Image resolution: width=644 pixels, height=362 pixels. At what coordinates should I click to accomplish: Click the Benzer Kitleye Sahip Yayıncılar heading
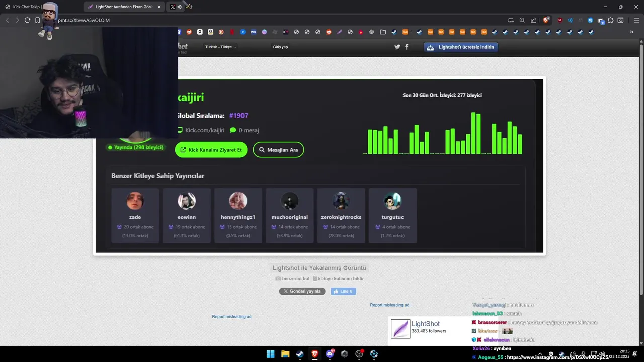click(x=157, y=176)
